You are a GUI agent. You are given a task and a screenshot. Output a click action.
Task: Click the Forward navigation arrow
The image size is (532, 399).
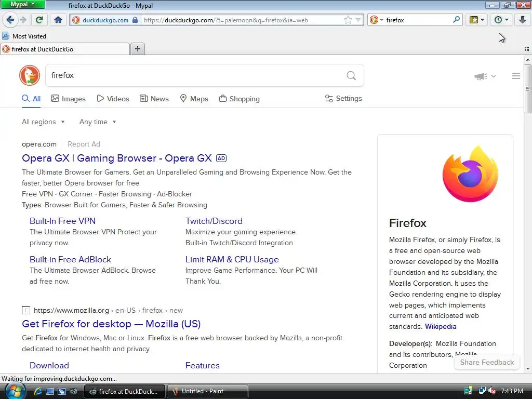[x=23, y=20]
